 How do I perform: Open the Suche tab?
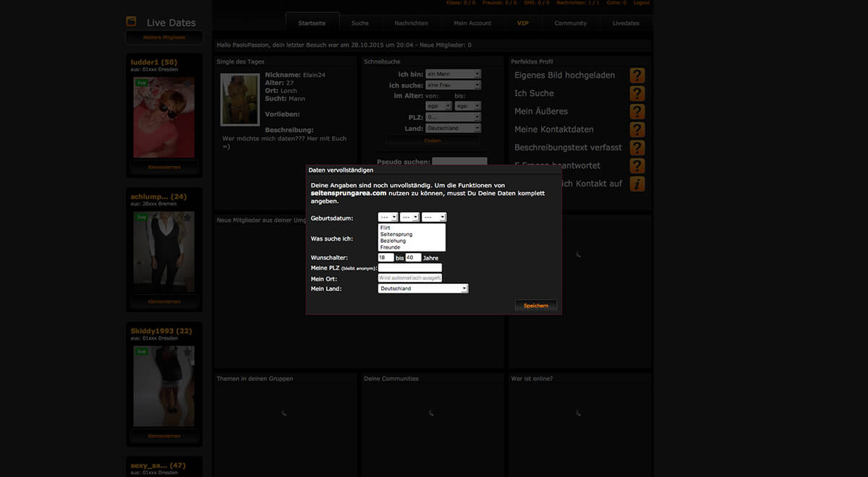coord(360,23)
